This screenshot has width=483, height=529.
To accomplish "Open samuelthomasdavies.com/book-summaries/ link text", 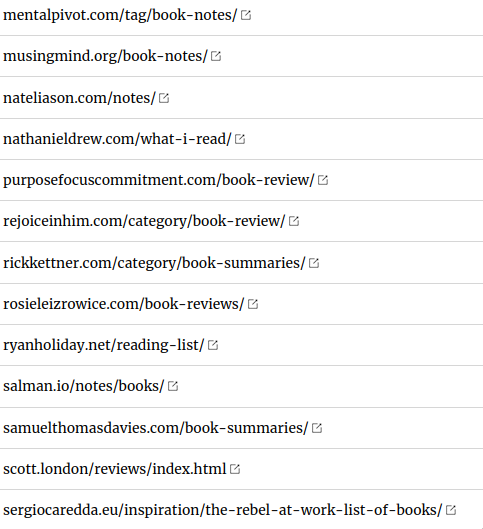I will tap(155, 428).
